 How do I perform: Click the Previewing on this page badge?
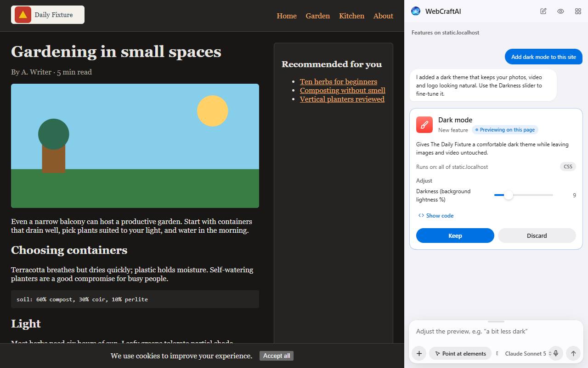pos(505,130)
